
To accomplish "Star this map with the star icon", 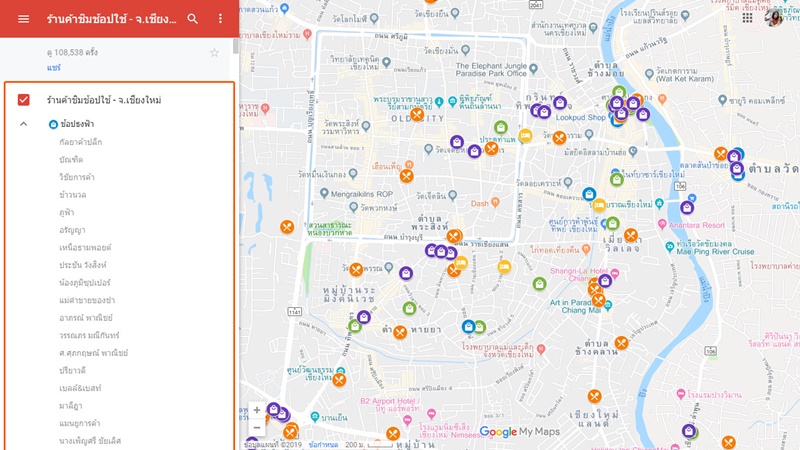I will (x=215, y=53).
